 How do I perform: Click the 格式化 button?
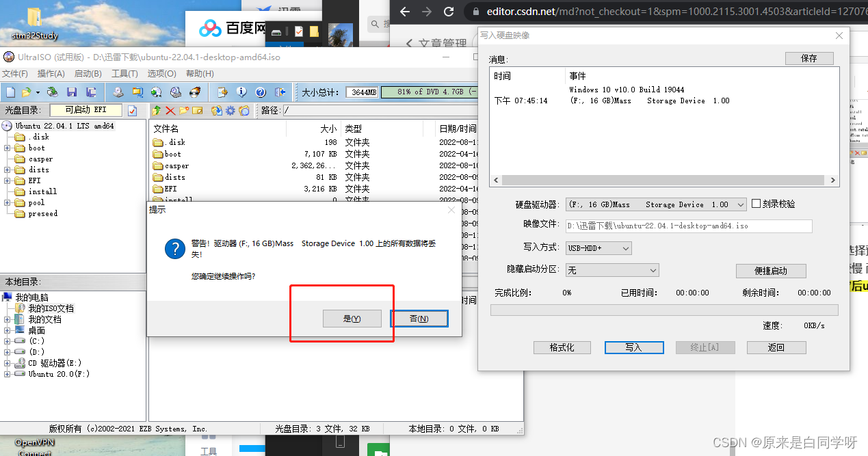coord(562,347)
